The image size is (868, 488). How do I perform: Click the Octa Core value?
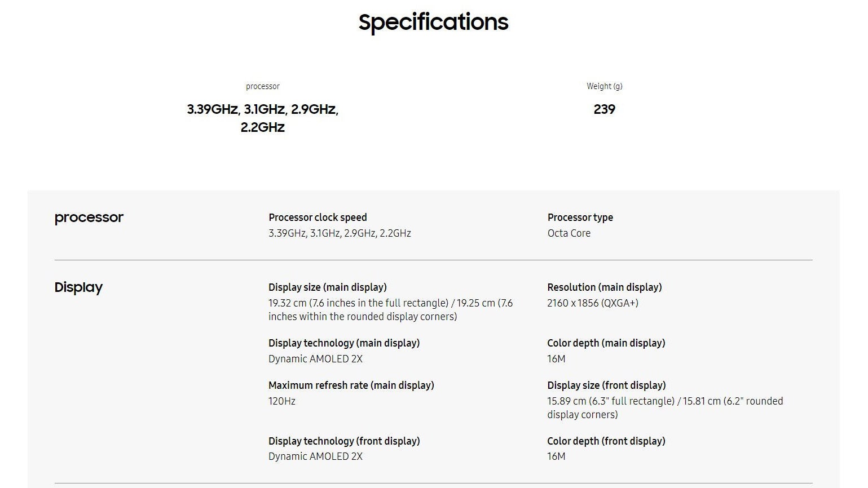(x=569, y=233)
